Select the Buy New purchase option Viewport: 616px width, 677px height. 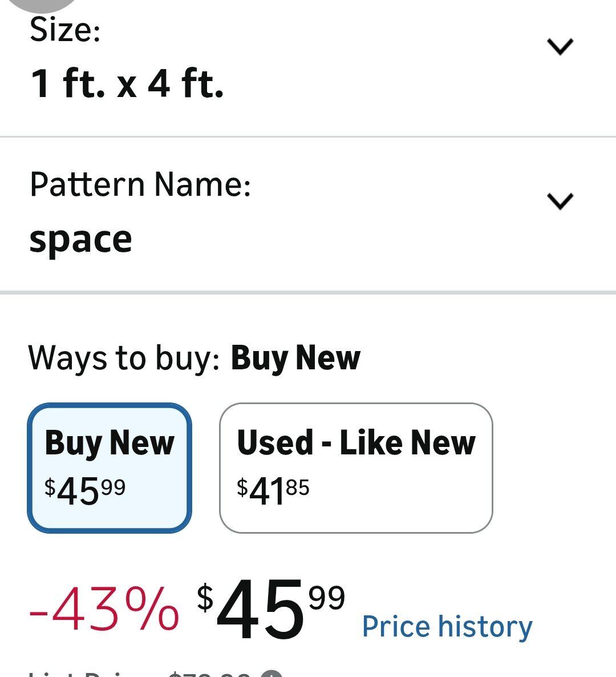coord(110,468)
